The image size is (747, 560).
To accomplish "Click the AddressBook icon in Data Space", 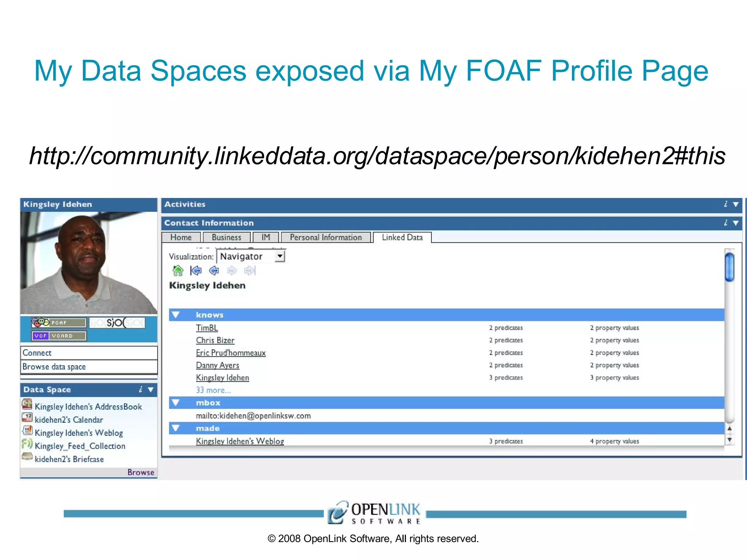I will pyautogui.click(x=27, y=404).
